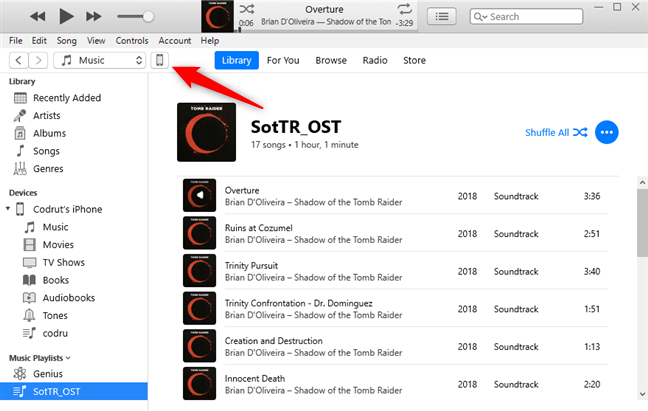Image resolution: width=648 pixels, height=411 pixels.
Task: Switch to the Radio tab
Action: click(375, 60)
